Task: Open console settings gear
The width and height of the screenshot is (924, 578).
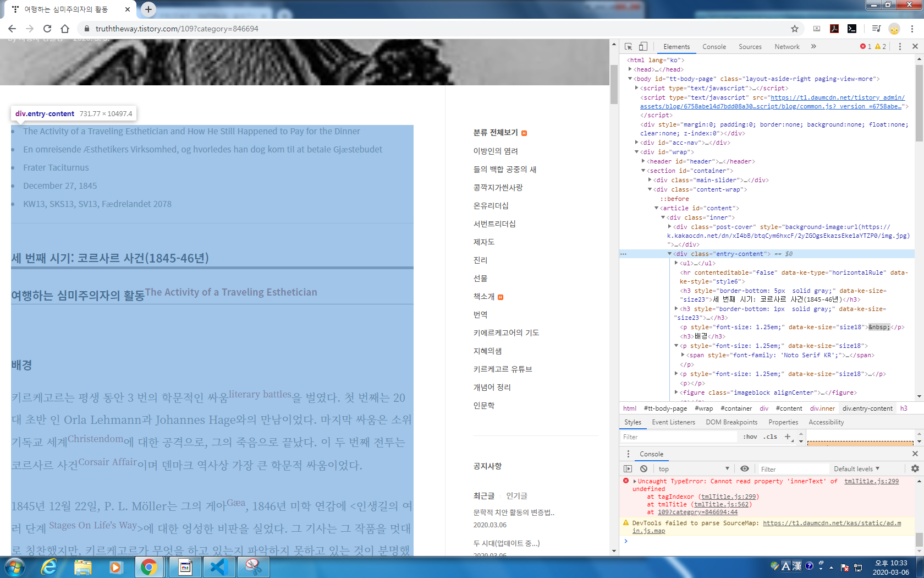Action: pos(915,469)
